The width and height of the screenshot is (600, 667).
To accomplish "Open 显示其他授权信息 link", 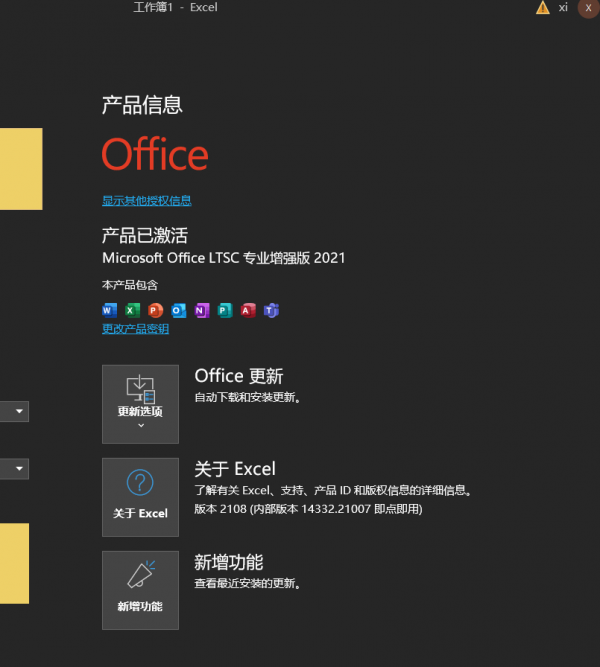I will [147, 201].
